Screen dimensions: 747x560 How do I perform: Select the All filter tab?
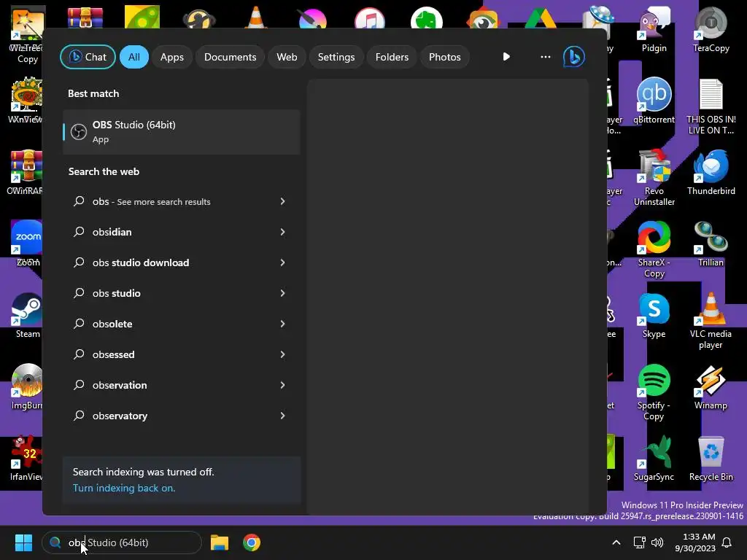tap(134, 57)
